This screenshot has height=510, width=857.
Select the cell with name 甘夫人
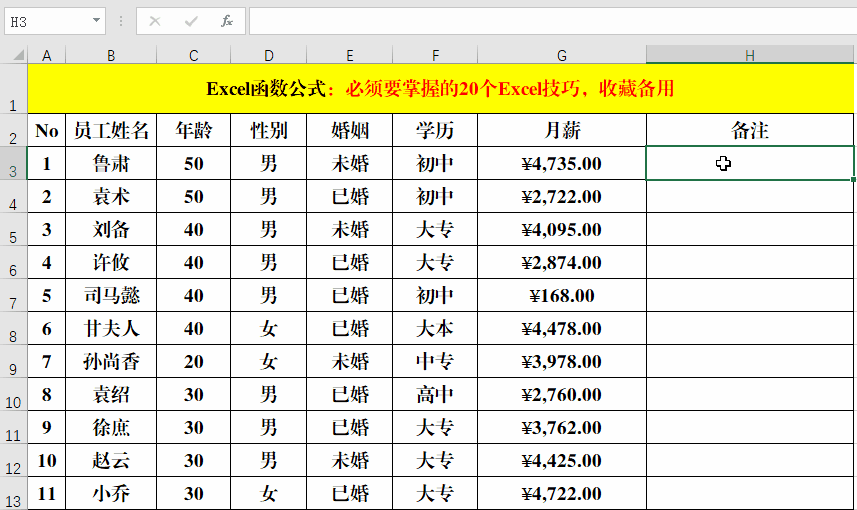coord(111,328)
